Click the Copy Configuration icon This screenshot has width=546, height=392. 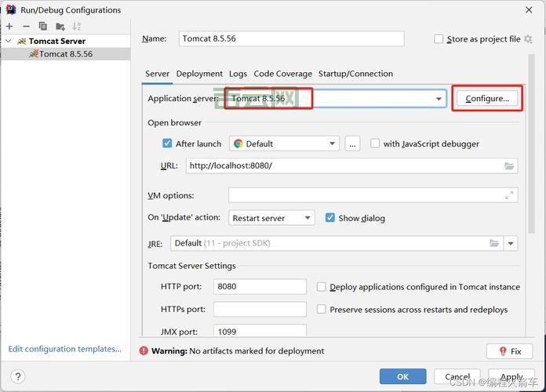(x=43, y=26)
